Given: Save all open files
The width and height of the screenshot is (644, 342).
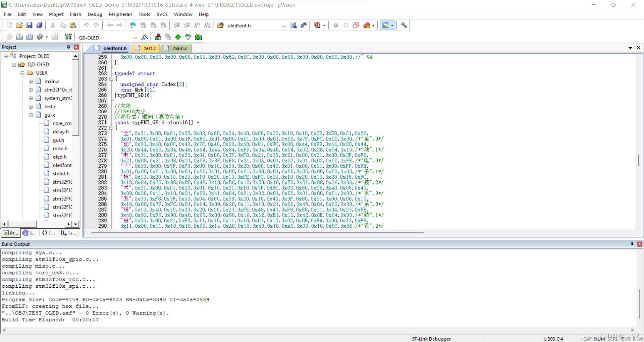Looking at the screenshot, I should click(40, 25).
